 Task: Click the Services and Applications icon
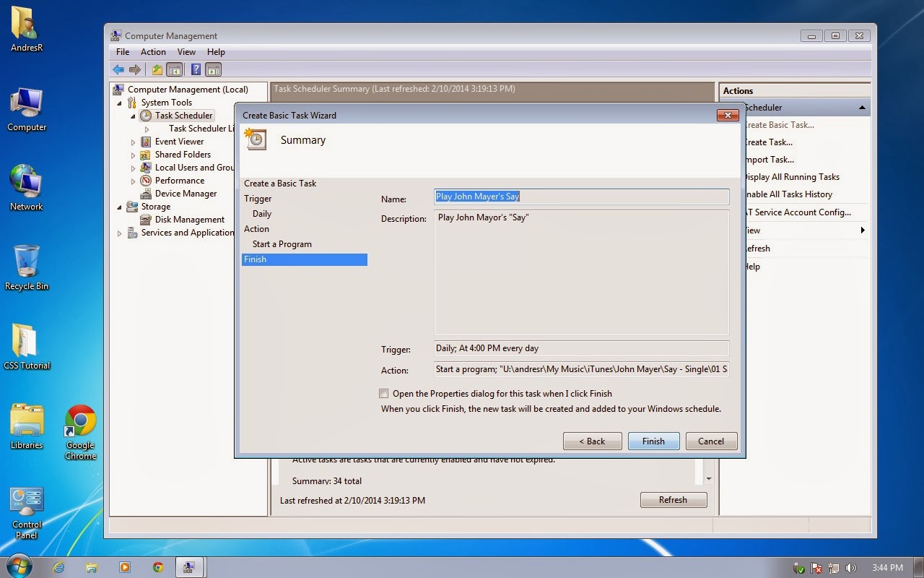[x=133, y=233]
